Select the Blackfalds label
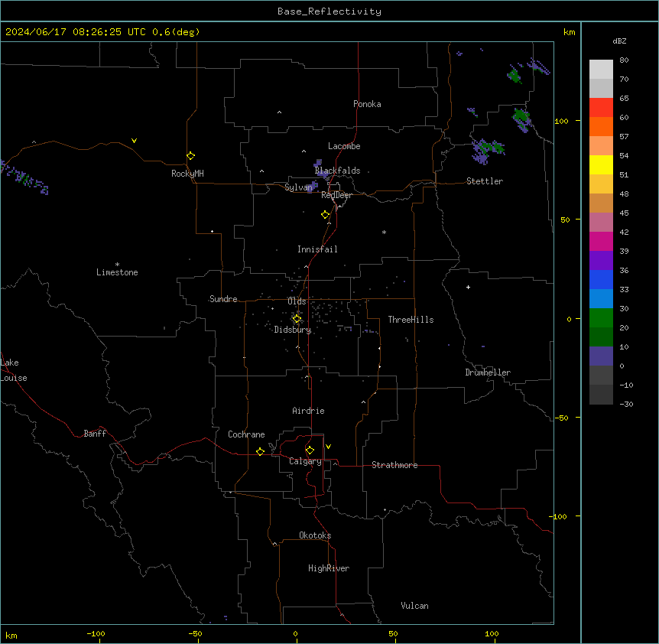This screenshot has height=644, width=659. pos(337,171)
